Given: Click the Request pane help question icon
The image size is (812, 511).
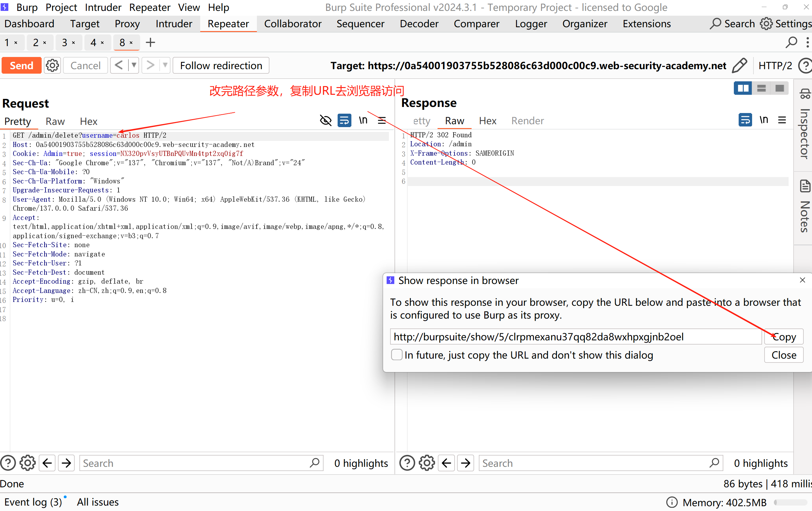Looking at the screenshot, I should coord(8,463).
